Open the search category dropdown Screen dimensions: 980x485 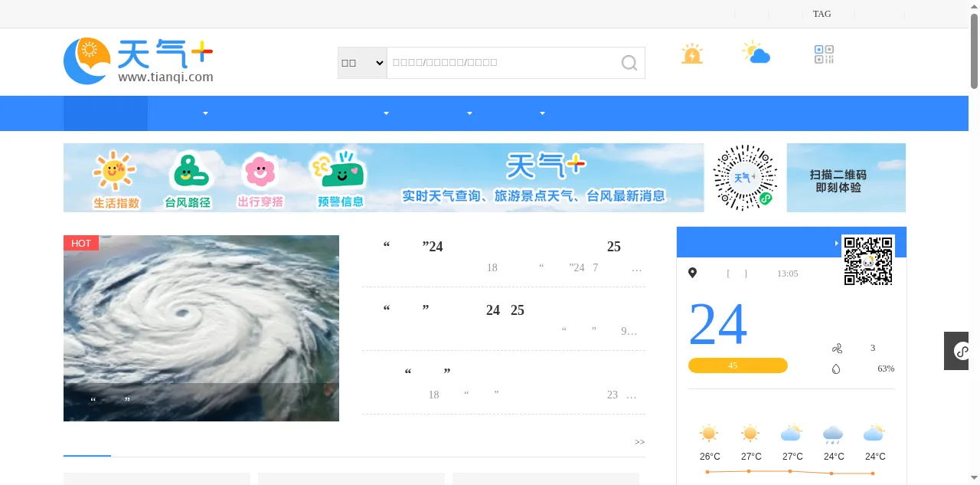pos(362,63)
